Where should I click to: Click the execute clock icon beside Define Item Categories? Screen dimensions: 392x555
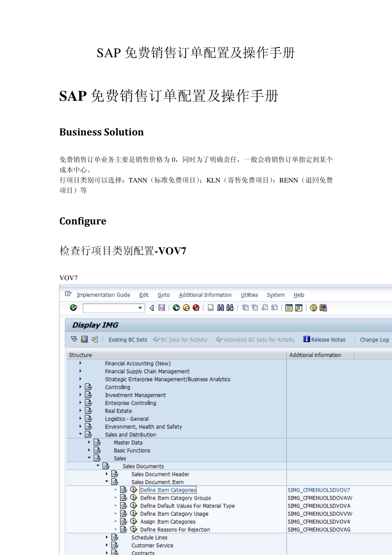(x=134, y=489)
